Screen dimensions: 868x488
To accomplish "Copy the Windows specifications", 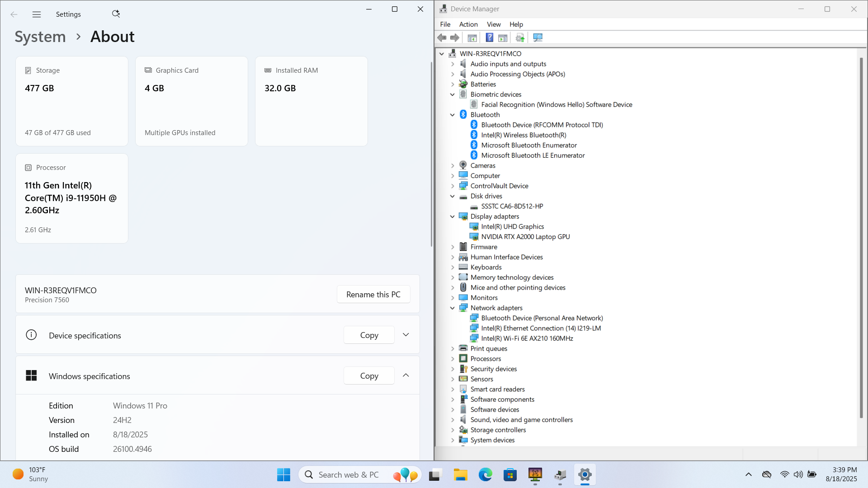I will click(x=369, y=376).
